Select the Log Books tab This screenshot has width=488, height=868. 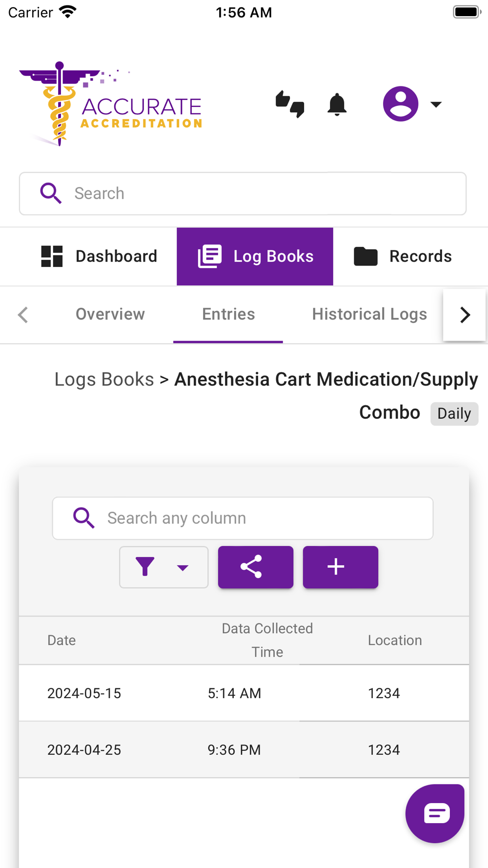click(255, 256)
